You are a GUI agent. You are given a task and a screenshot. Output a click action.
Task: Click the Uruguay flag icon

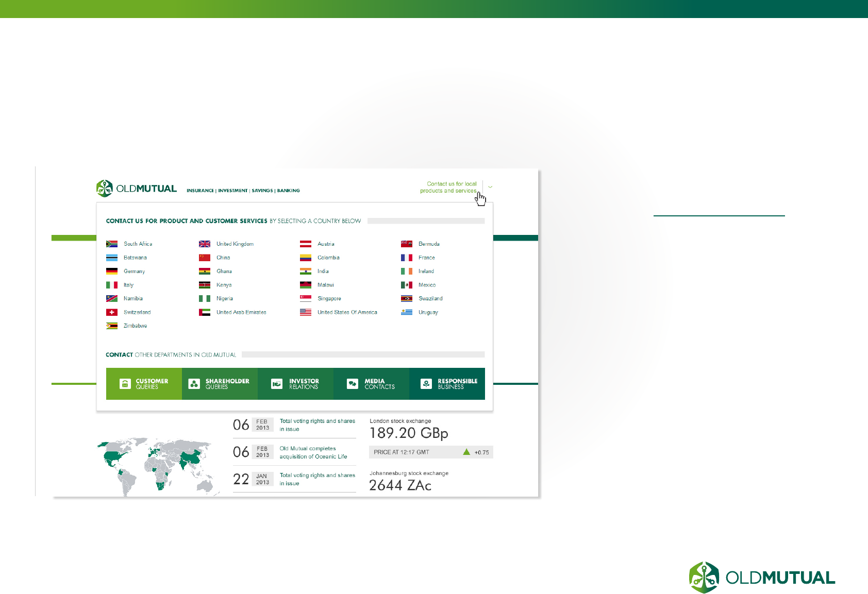click(x=407, y=312)
